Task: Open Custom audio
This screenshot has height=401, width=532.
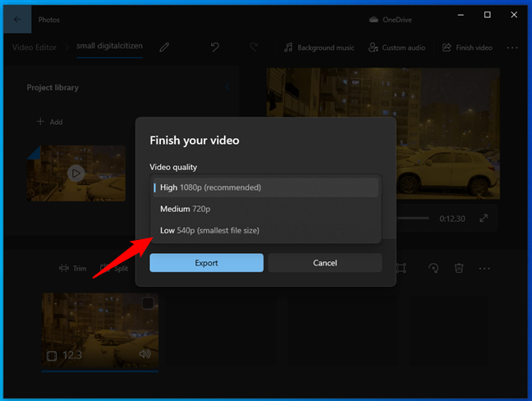Action: tap(397, 48)
